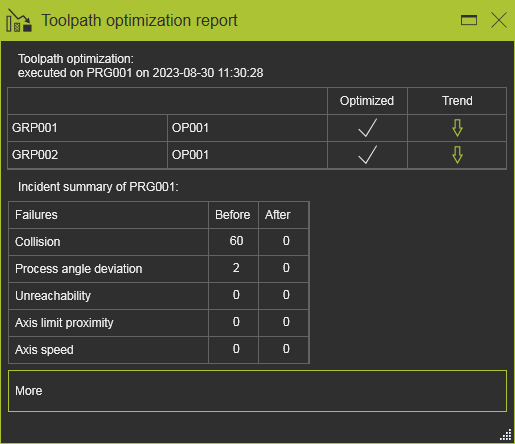Maximize the report window
The width and height of the screenshot is (515, 444).
469,20
